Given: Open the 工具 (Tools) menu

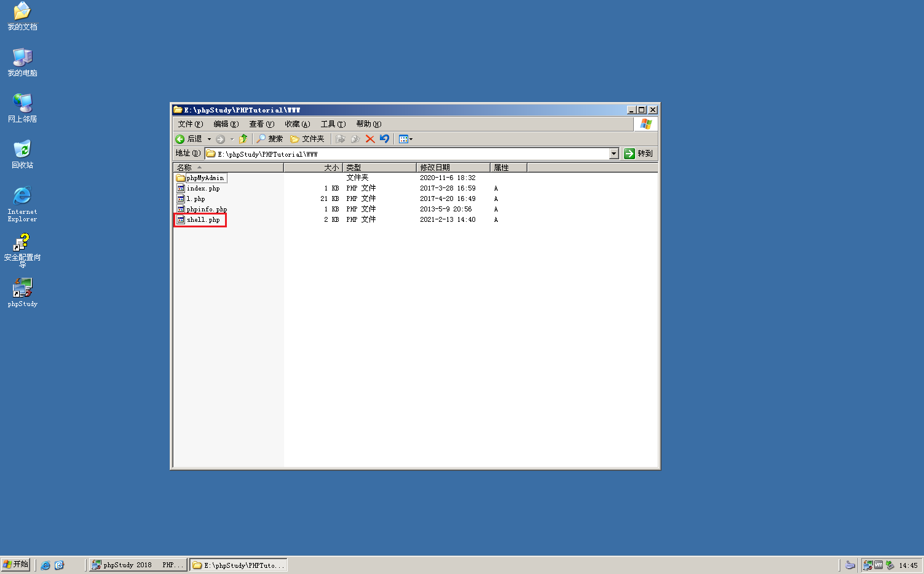Looking at the screenshot, I should [333, 124].
